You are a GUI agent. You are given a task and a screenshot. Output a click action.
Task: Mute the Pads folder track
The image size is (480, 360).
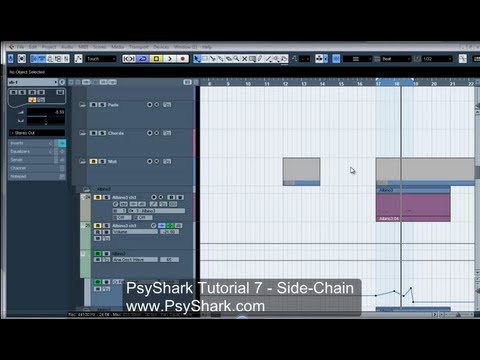coord(94,105)
